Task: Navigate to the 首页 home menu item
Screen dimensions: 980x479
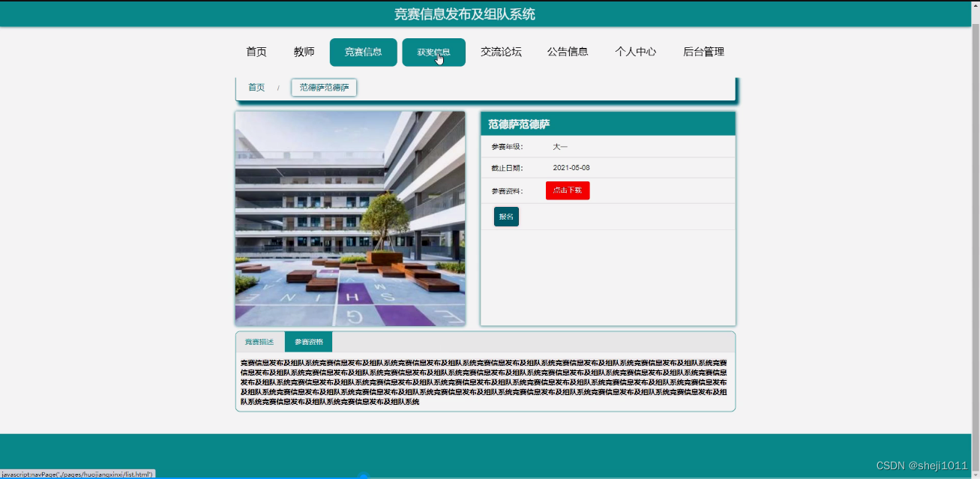Action: click(254, 52)
